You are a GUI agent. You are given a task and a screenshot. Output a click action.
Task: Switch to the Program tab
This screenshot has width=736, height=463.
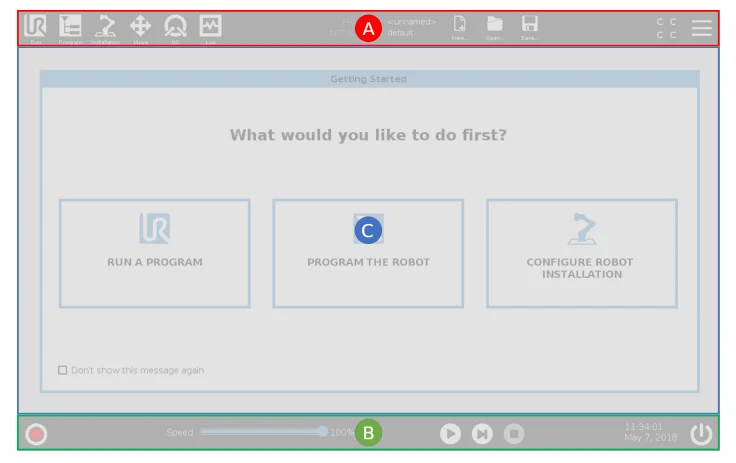(70, 28)
